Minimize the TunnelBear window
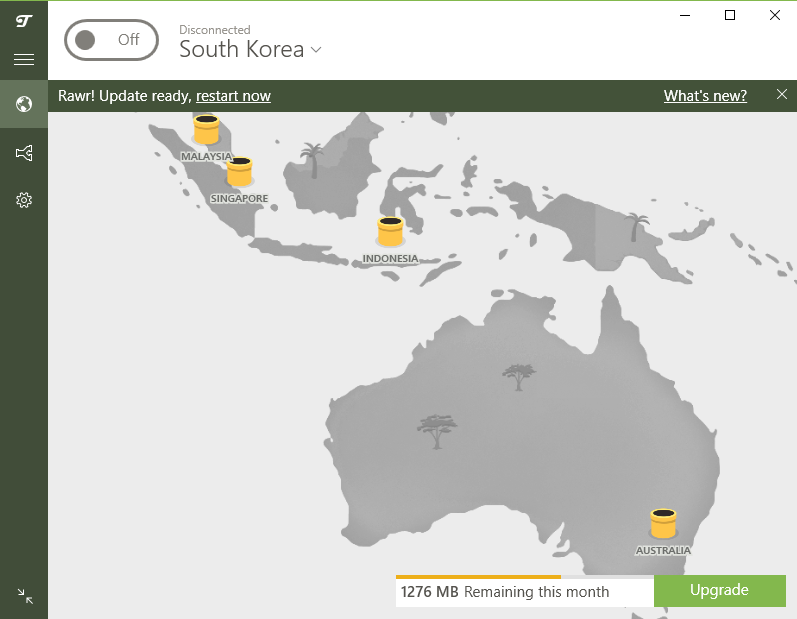This screenshot has width=797, height=619. [x=685, y=15]
